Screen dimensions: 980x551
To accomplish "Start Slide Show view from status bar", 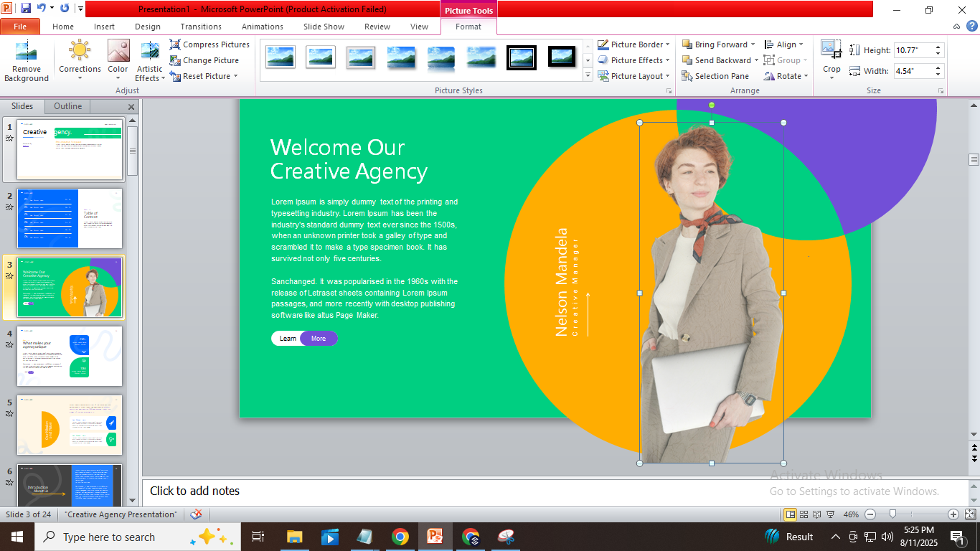I will coord(830,514).
